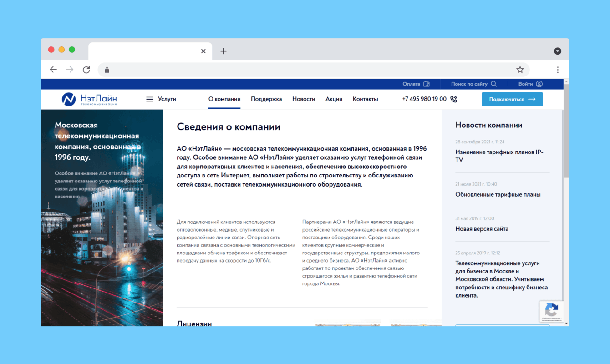The width and height of the screenshot is (610, 364).
Task: Click the Новости компании sidebar heading
Action: [488, 125]
